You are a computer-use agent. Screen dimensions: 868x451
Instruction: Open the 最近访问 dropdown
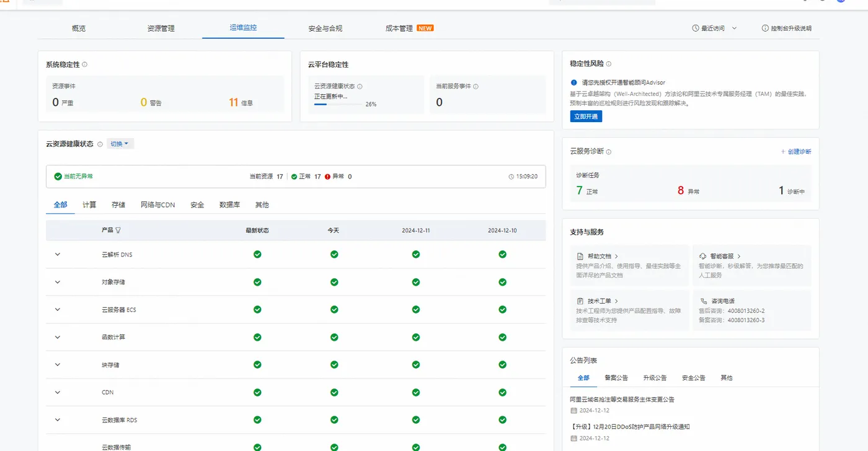[x=715, y=28]
